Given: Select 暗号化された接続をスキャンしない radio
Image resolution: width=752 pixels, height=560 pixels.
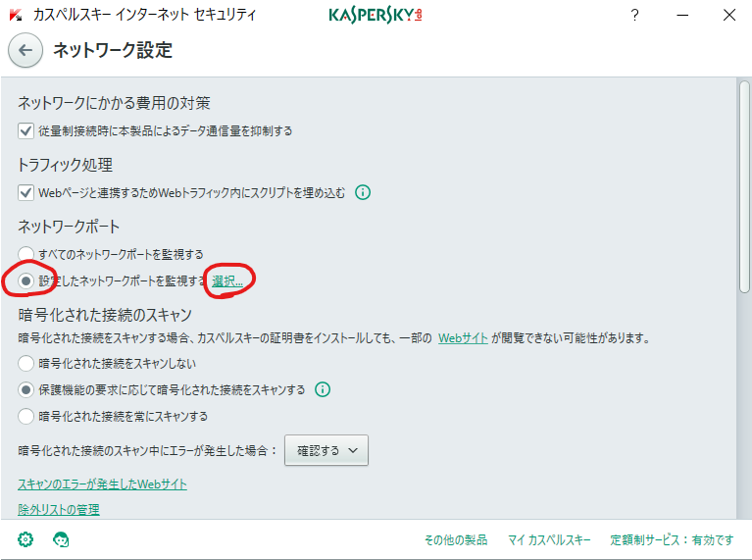Looking at the screenshot, I should tap(25, 363).
